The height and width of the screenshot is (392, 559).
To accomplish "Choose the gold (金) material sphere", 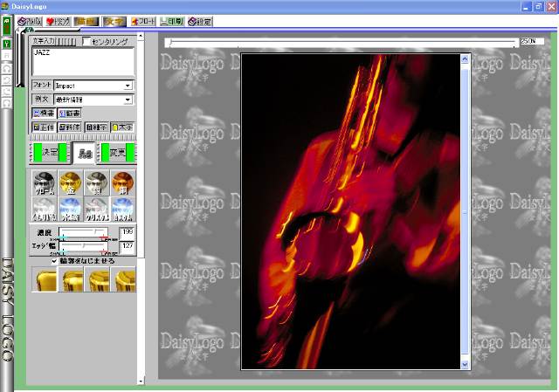I will pos(71,183).
